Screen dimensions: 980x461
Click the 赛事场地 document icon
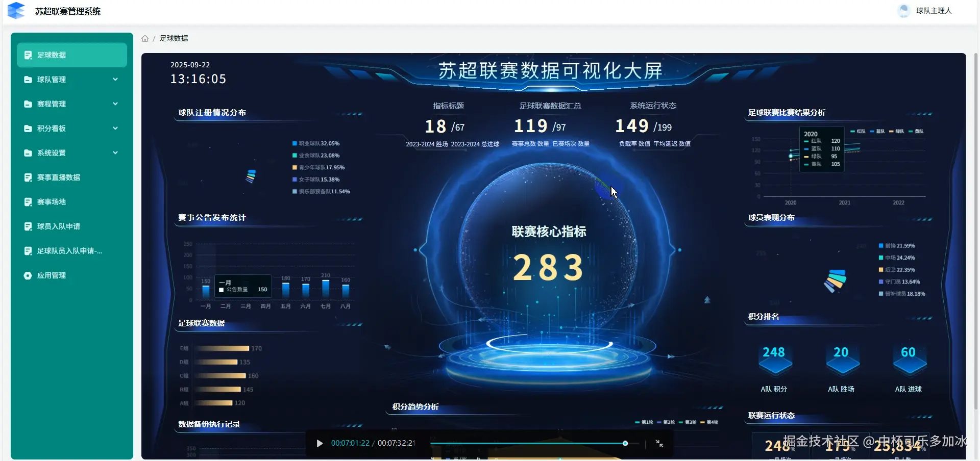click(28, 202)
